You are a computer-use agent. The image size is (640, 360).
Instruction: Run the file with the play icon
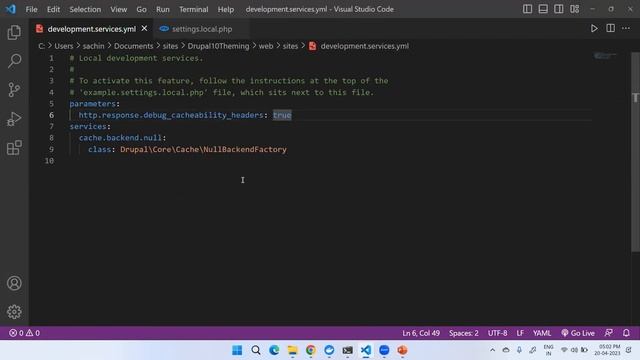coord(594,29)
